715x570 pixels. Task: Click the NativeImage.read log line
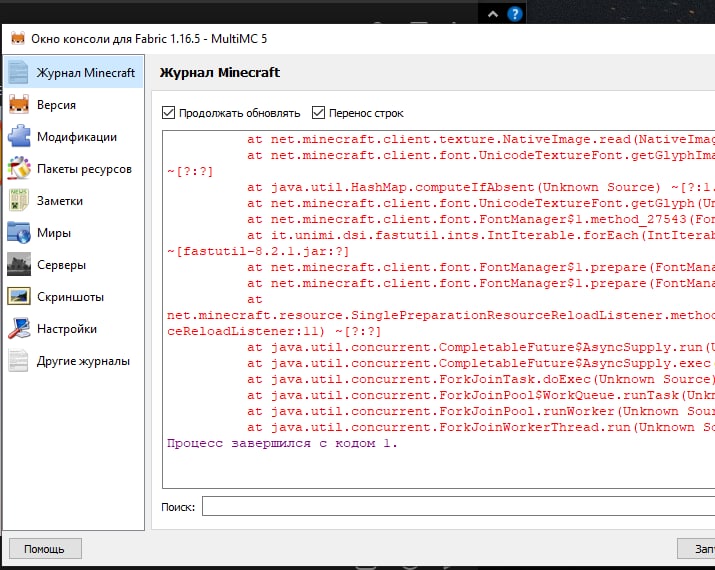(x=481, y=139)
